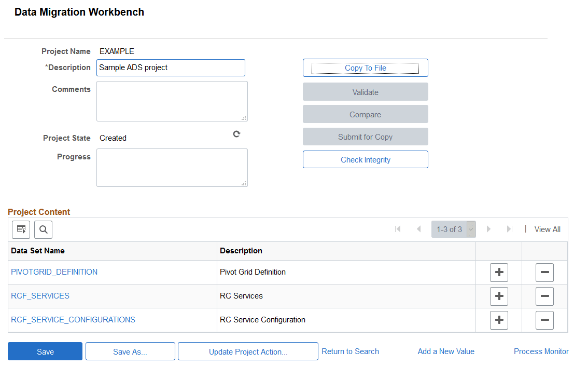Show View All rows

pyautogui.click(x=547, y=229)
